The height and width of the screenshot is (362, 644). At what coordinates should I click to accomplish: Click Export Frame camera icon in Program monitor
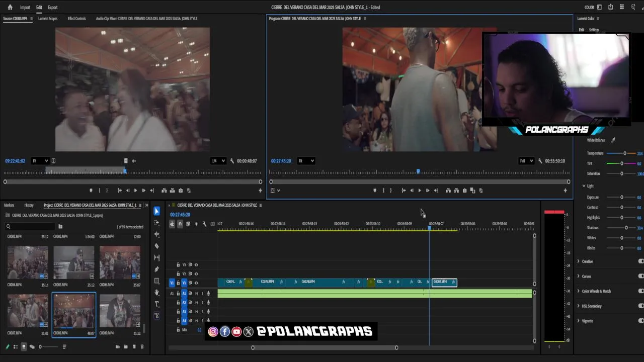(x=464, y=191)
